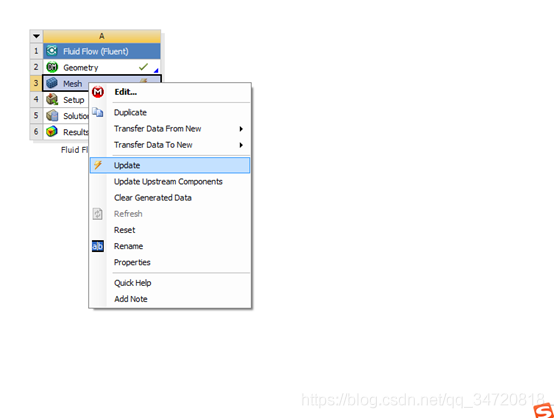The image size is (554, 418).
Task: Select the Mesh row label
Action: [72, 84]
